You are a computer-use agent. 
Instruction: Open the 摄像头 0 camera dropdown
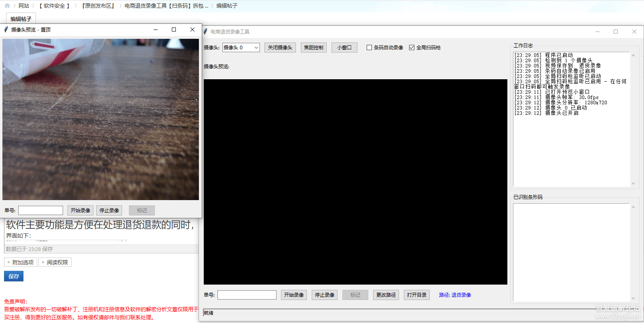[256, 48]
